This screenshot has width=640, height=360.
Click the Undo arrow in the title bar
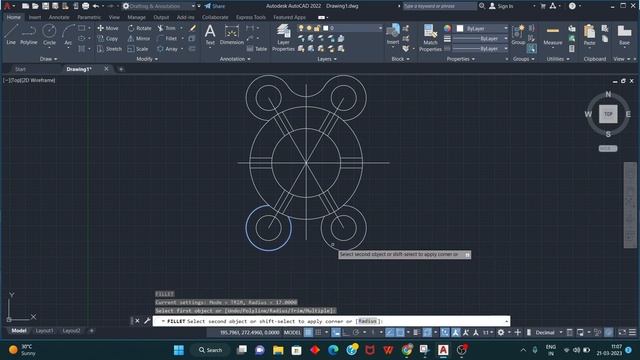[96, 6]
